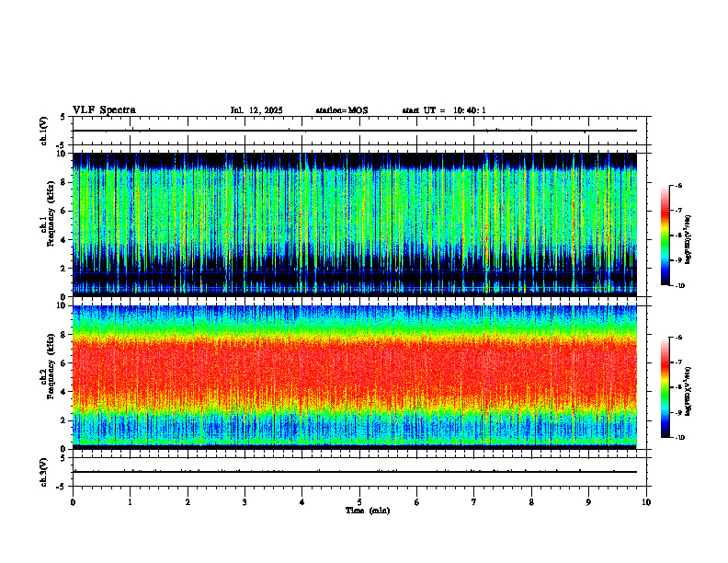Click the ch.1 voltage waveform trace
The width and height of the screenshot is (728, 563).
[355, 131]
